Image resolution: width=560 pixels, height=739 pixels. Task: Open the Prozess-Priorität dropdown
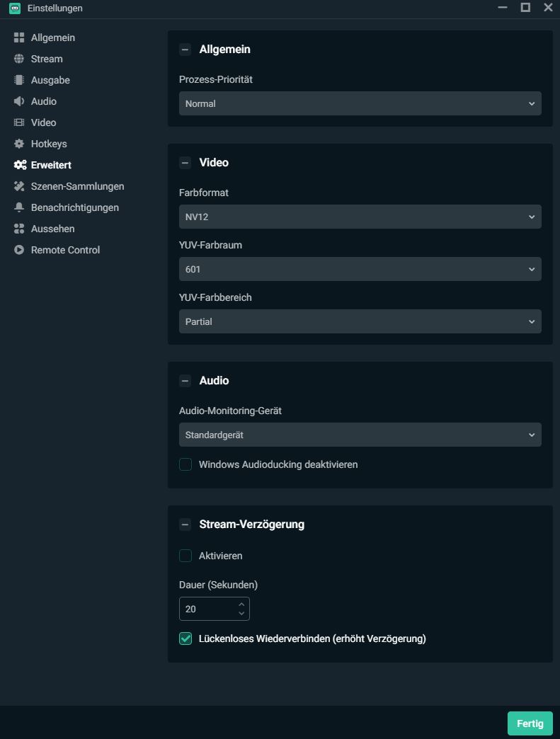tap(360, 103)
